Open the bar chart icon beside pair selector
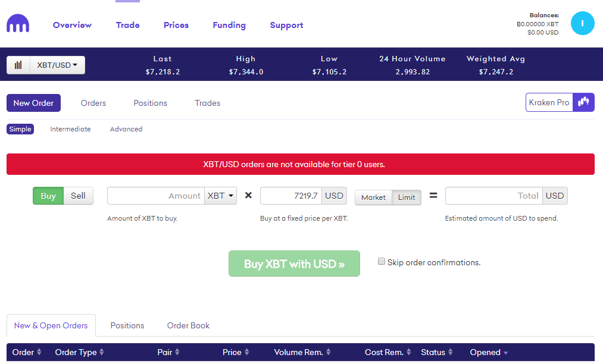The width and height of the screenshot is (603, 364). click(18, 65)
